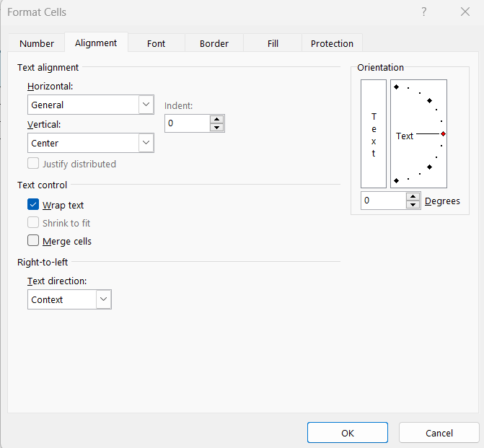Decrease the Indent value with down arrow

[x=216, y=127]
